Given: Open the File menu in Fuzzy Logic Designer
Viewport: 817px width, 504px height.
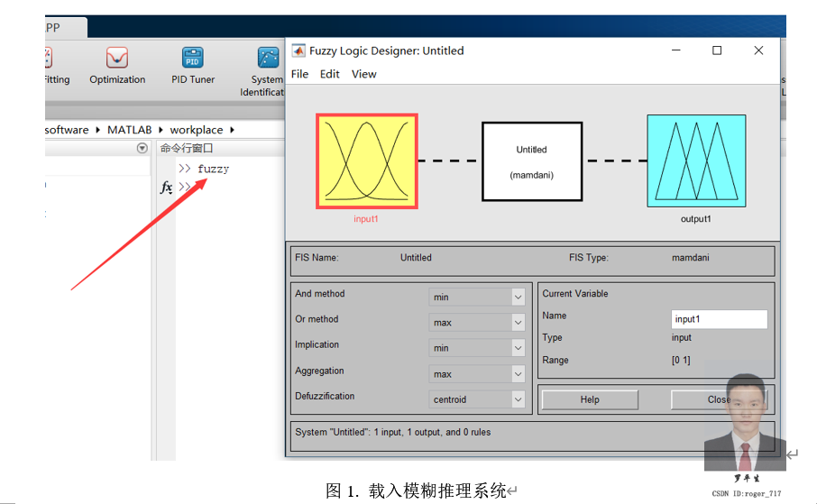Looking at the screenshot, I should click(x=299, y=74).
